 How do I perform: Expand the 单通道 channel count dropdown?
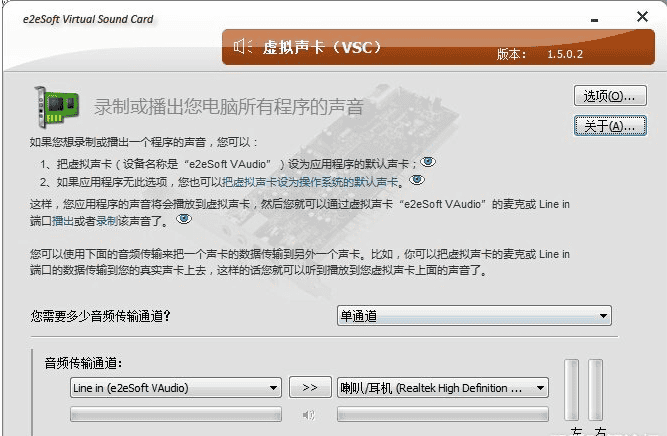(474, 316)
